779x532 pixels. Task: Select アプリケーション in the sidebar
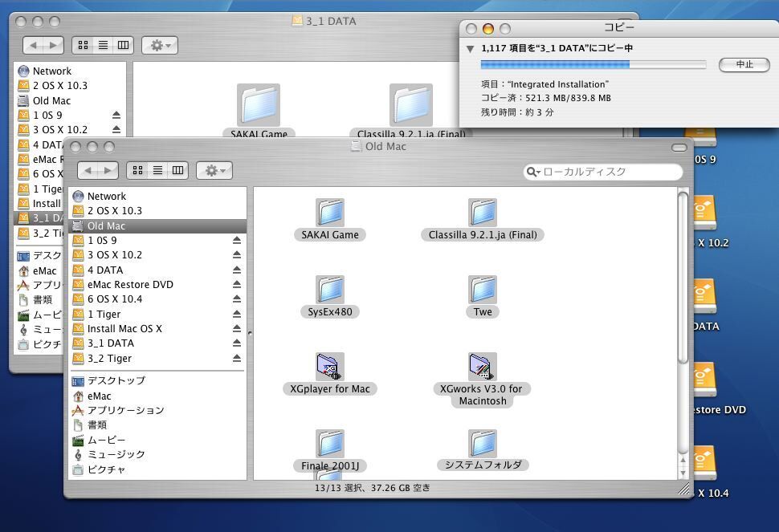coord(125,410)
